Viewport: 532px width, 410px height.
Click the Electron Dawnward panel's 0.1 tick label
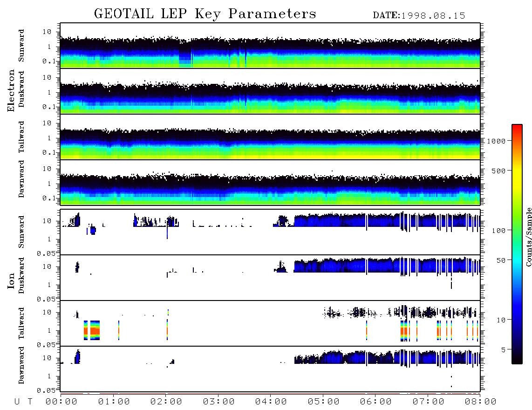point(49,198)
